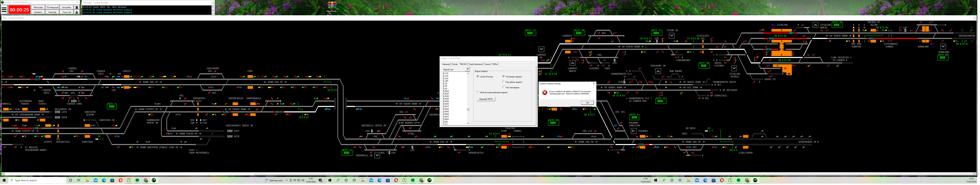Click the Dunblane signal box icon

(x=943, y=47)
